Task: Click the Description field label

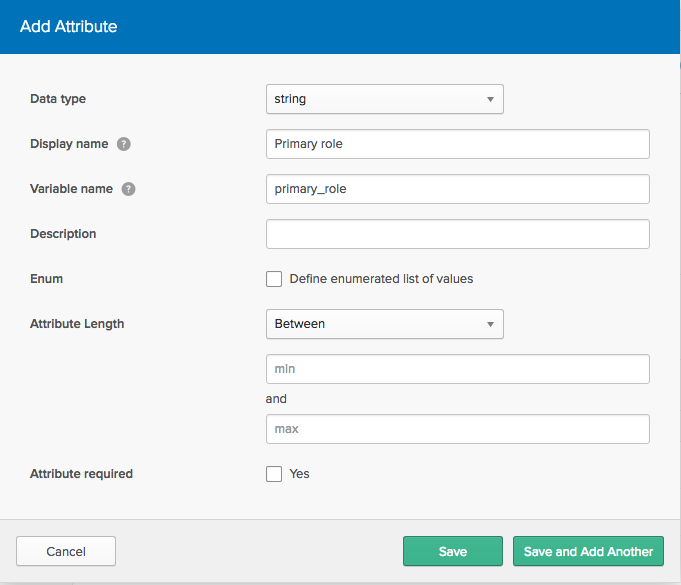Action: [63, 234]
